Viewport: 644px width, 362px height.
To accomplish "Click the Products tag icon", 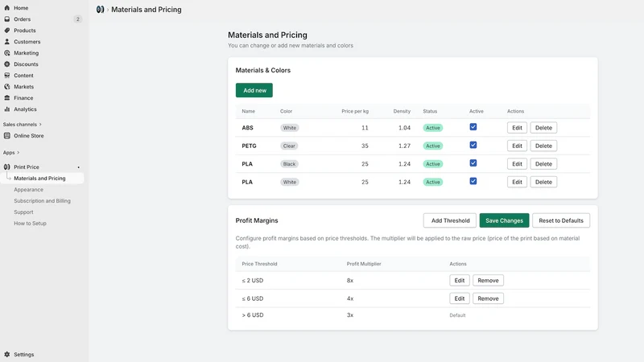I will pyautogui.click(x=7, y=31).
